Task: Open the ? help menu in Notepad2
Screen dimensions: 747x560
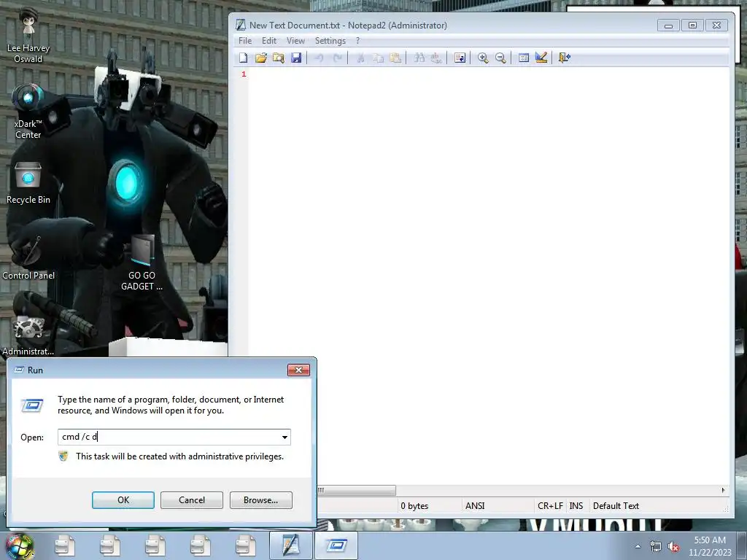Action: [x=357, y=41]
